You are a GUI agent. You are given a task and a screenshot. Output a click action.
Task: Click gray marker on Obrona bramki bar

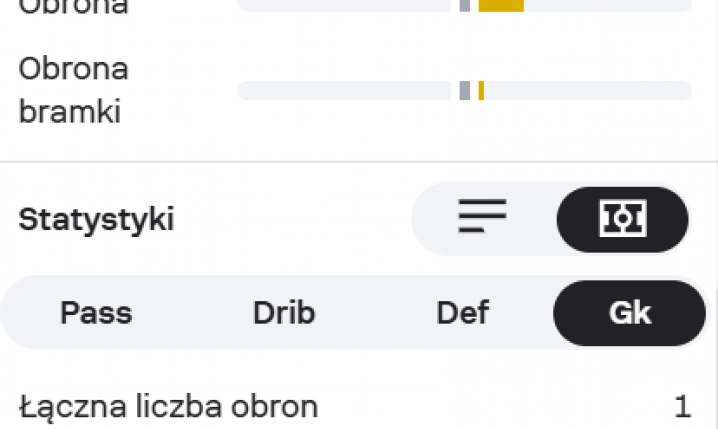(465, 91)
